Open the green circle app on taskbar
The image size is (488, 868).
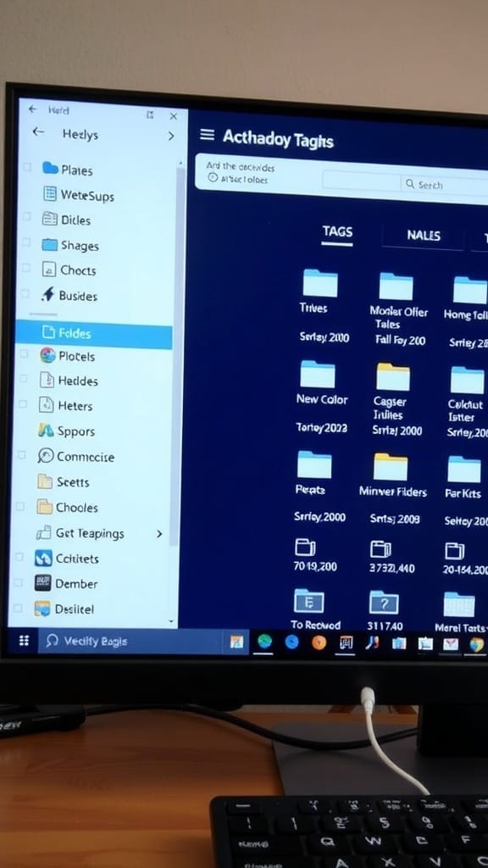coord(264,641)
